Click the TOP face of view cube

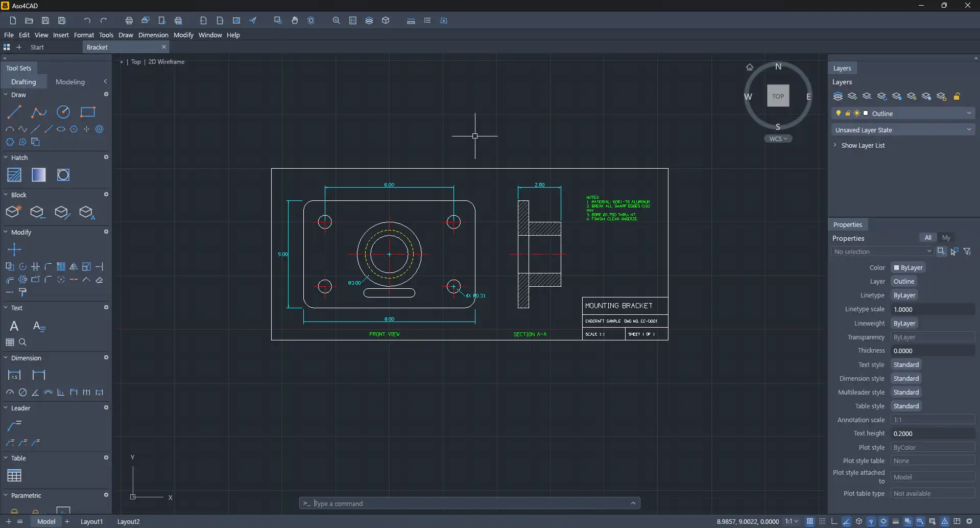pos(778,96)
